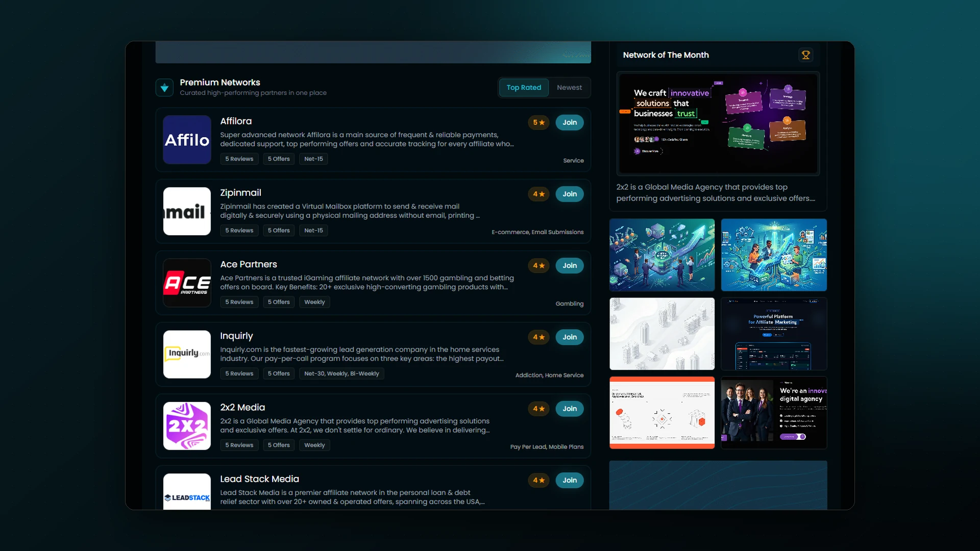Viewport: 980px width, 551px height.
Task: Click 2x2 Media's 5 Reviews tag
Action: (239, 445)
